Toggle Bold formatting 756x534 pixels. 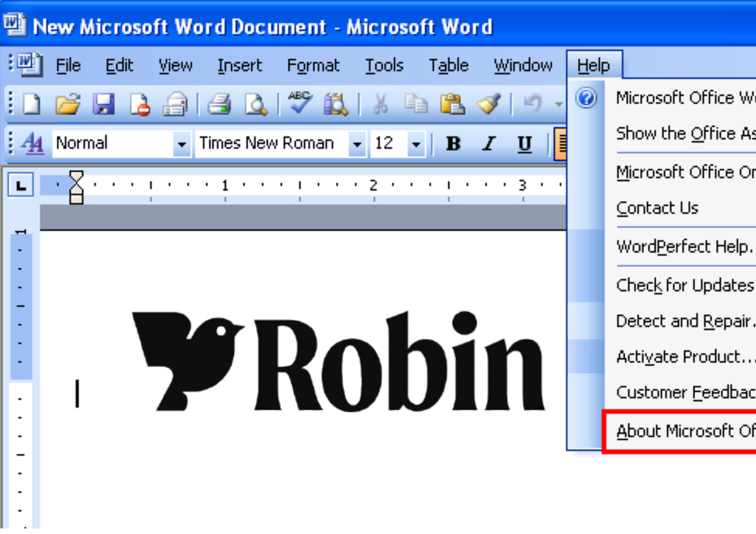point(453,143)
